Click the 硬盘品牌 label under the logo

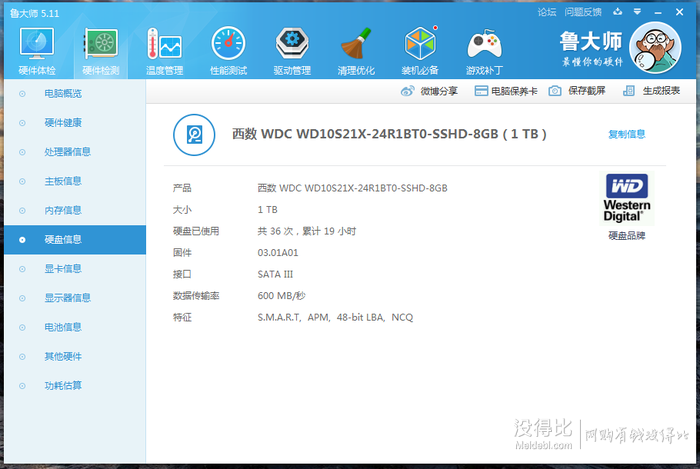pos(627,236)
